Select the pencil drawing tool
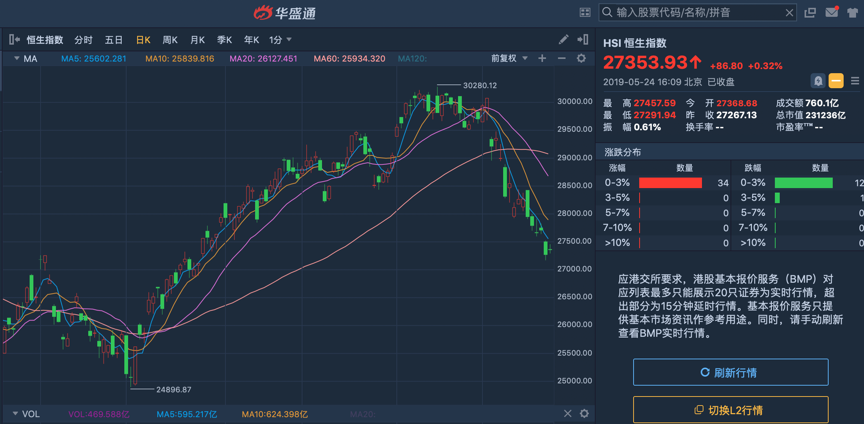 pyautogui.click(x=563, y=40)
